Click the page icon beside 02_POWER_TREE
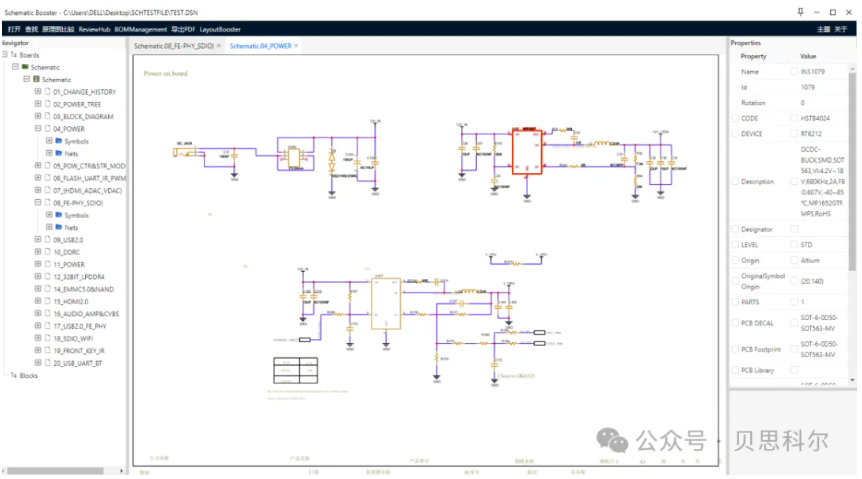 click(48, 103)
